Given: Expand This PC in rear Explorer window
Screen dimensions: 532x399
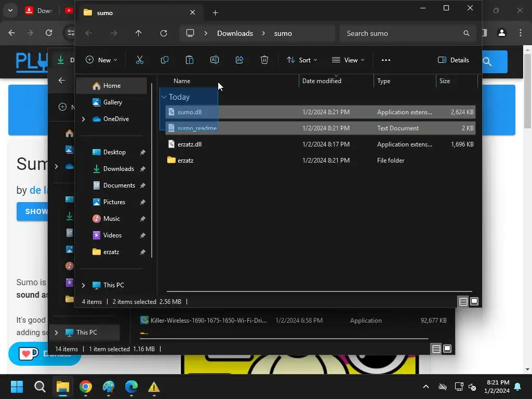Looking at the screenshot, I should pos(56,332).
